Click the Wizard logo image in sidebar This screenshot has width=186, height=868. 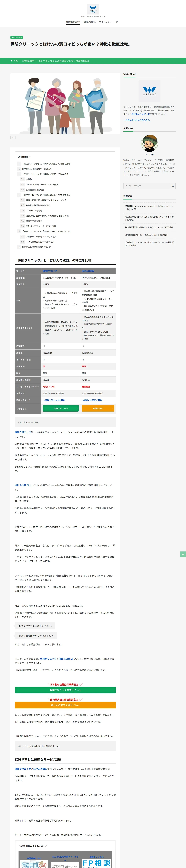point(149,91)
